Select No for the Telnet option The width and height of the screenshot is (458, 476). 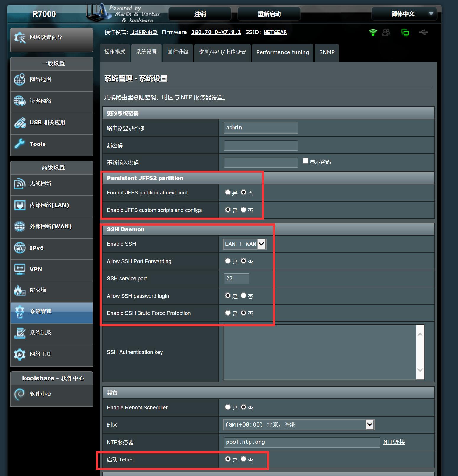point(243,459)
